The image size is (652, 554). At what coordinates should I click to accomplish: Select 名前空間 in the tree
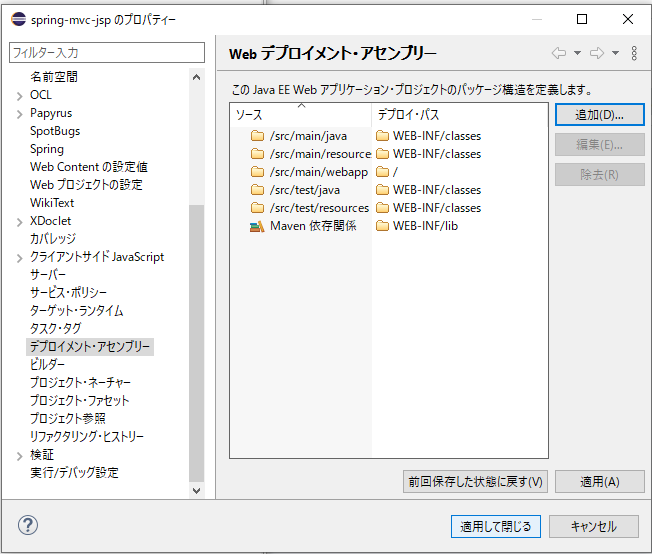coord(54,77)
